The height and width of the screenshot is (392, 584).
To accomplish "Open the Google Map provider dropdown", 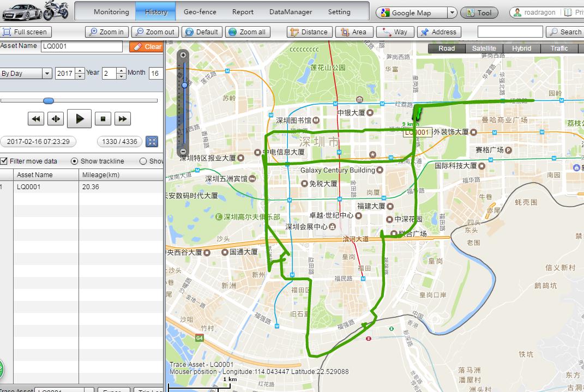I will pos(452,13).
